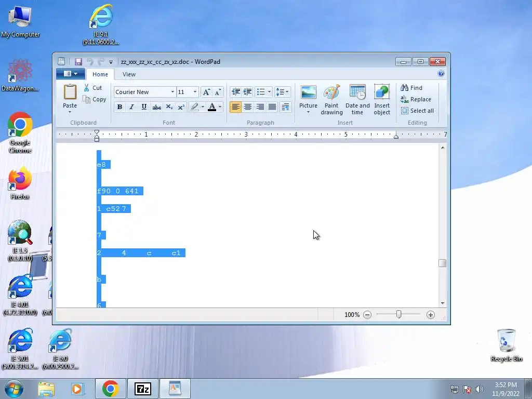The image size is (532, 399).
Task: Open WordPad Help
Action: point(441,74)
